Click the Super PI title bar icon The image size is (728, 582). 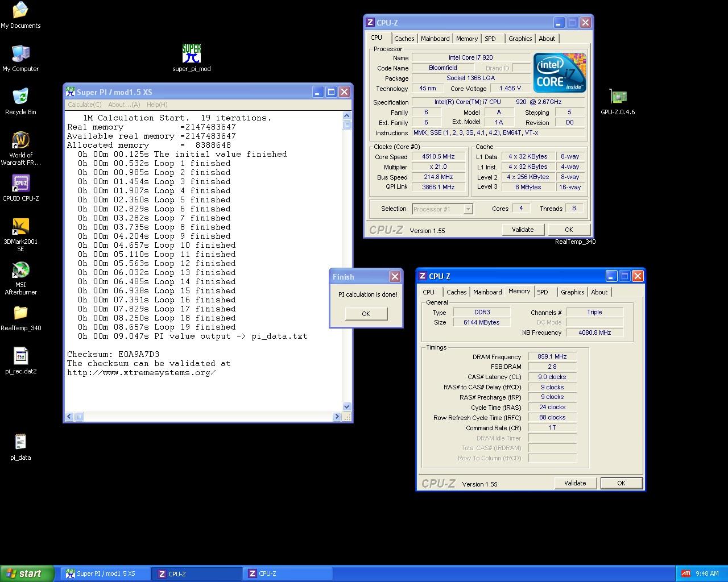click(x=71, y=92)
